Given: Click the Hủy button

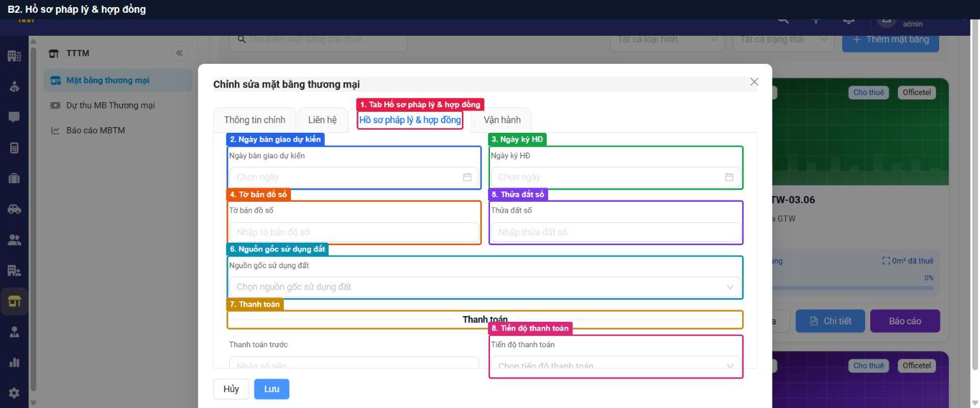Looking at the screenshot, I should (x=231, y=389).
